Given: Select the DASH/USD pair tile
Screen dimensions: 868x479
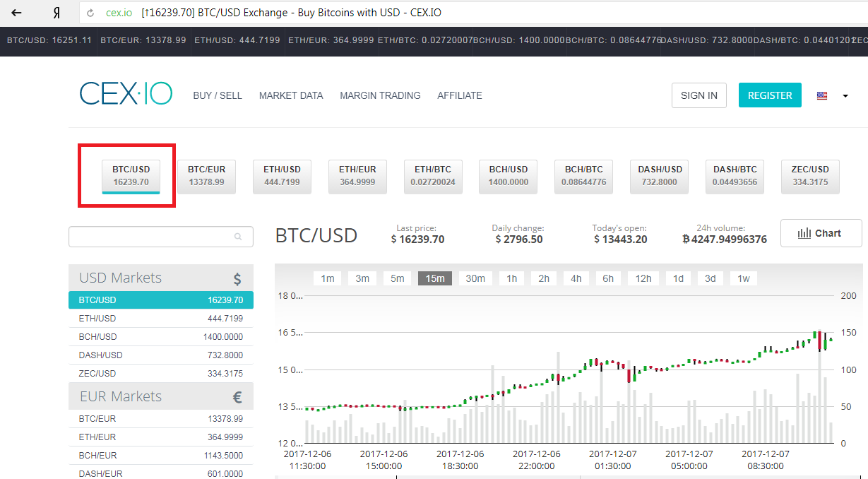Looking at the screenshot, I should (660, 176).
